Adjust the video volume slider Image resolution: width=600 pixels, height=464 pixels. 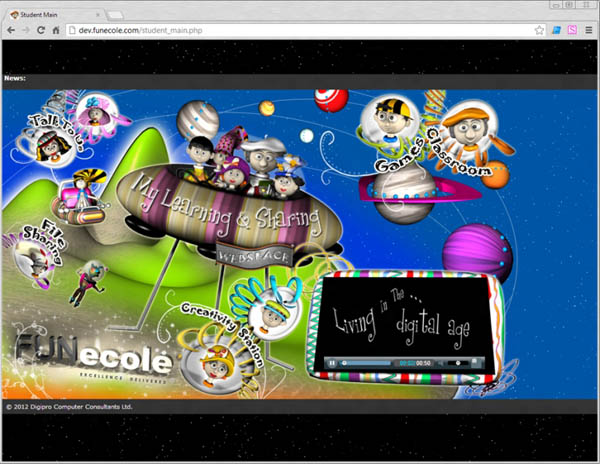(458, 362)
